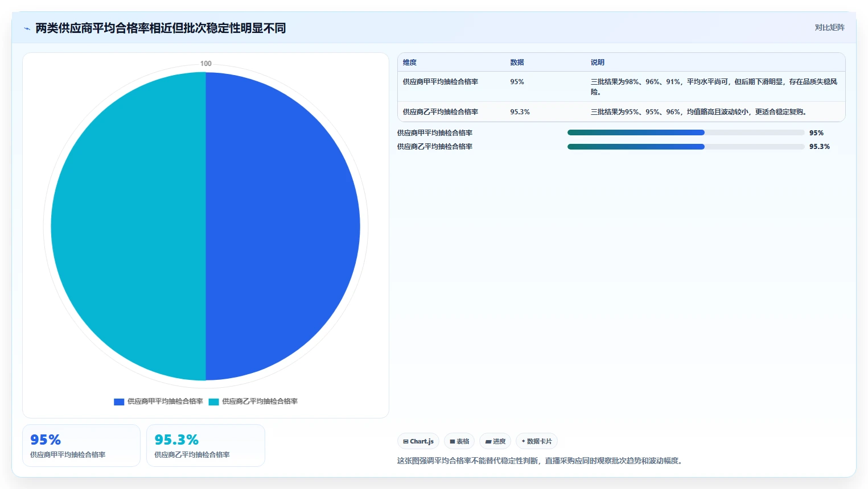
Task: Click the 数据 column header
Action: (517, 63)
